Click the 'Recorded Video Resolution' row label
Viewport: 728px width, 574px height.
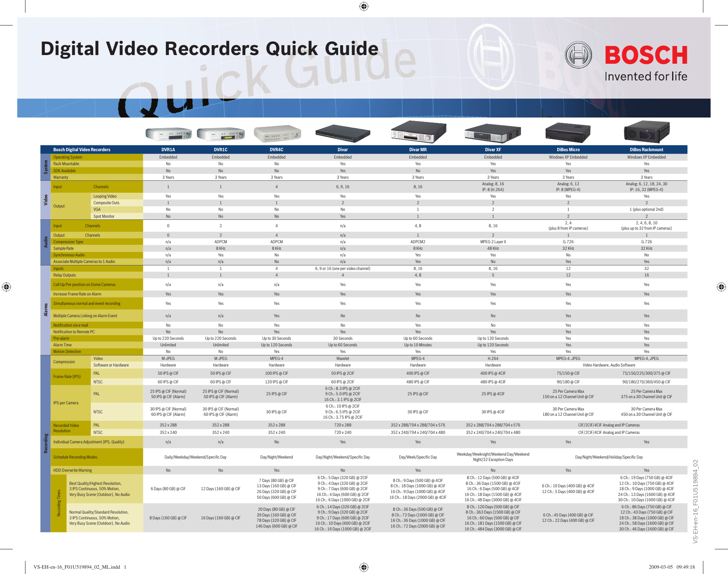coord(66,428)
